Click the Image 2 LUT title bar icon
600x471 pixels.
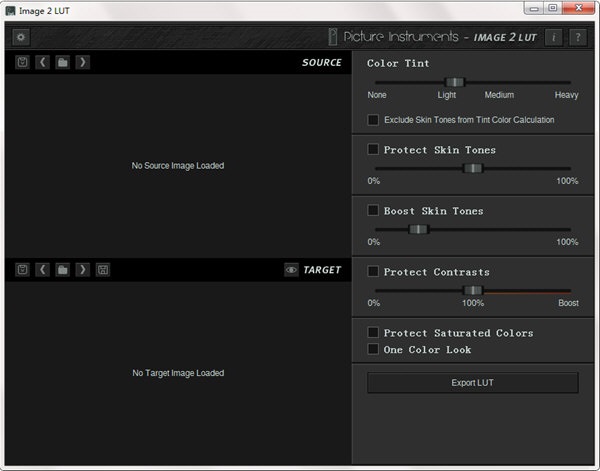10,11
